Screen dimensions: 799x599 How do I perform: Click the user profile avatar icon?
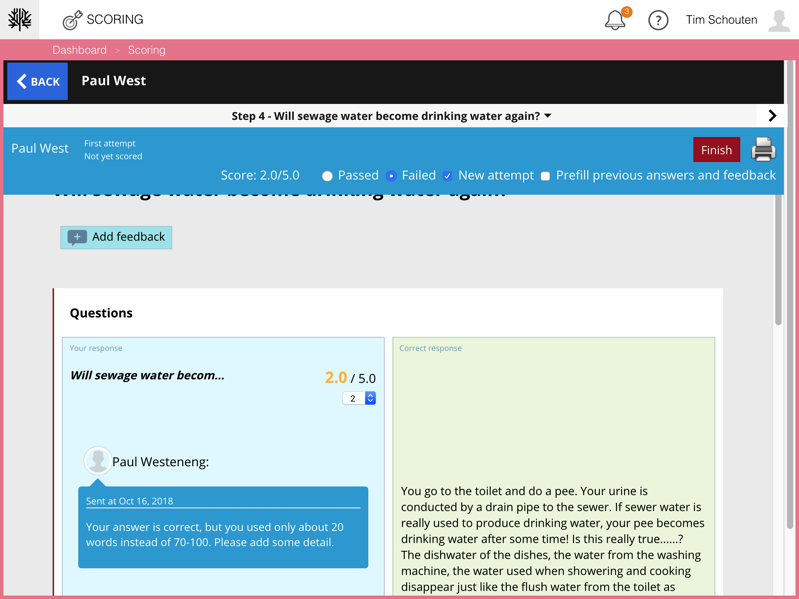(779, 20)
